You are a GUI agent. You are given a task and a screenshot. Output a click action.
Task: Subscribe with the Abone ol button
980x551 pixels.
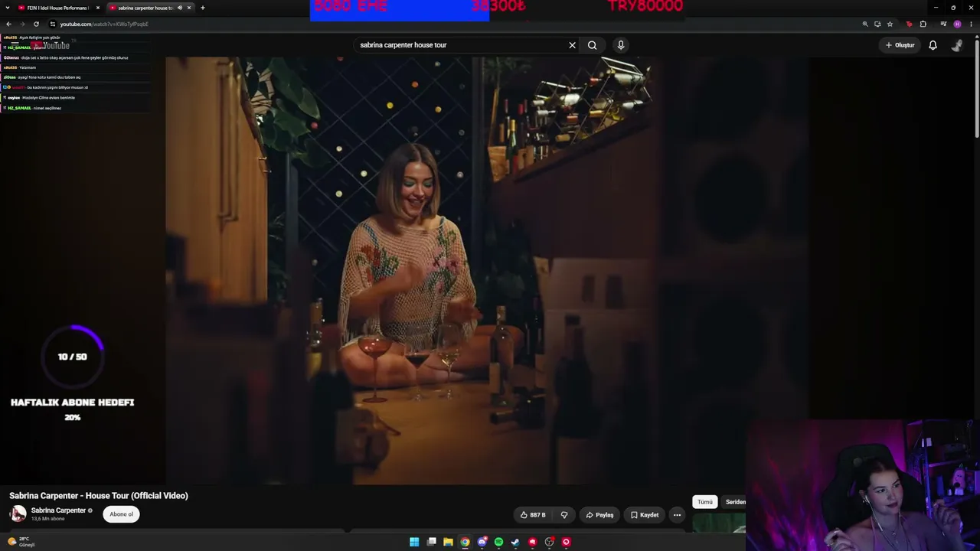tap(121, 514)
